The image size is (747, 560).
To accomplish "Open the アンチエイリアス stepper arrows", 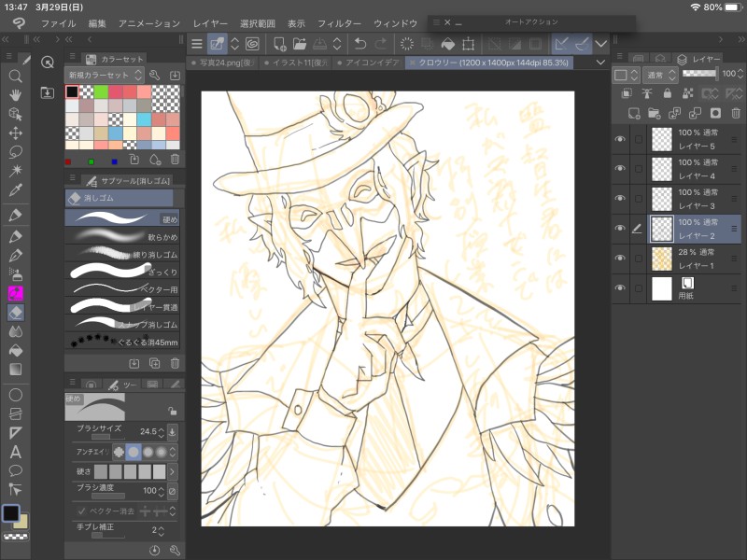I will point(173,452).
